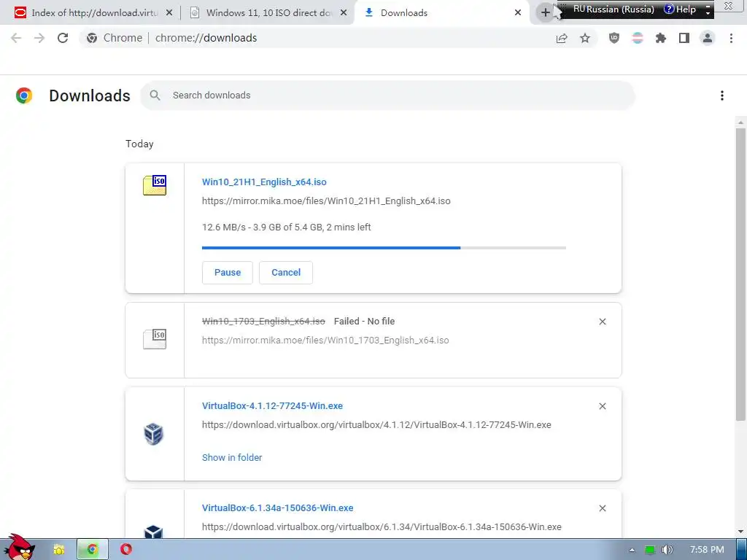Close the Index of download.virtualbox tab
Viewport: 747px width, 560px height.
[169, 13]
